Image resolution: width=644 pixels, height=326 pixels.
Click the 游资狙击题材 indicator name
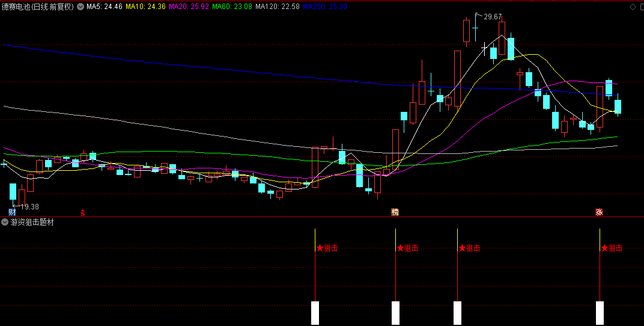pyautogui.click(x=32, y=223)
